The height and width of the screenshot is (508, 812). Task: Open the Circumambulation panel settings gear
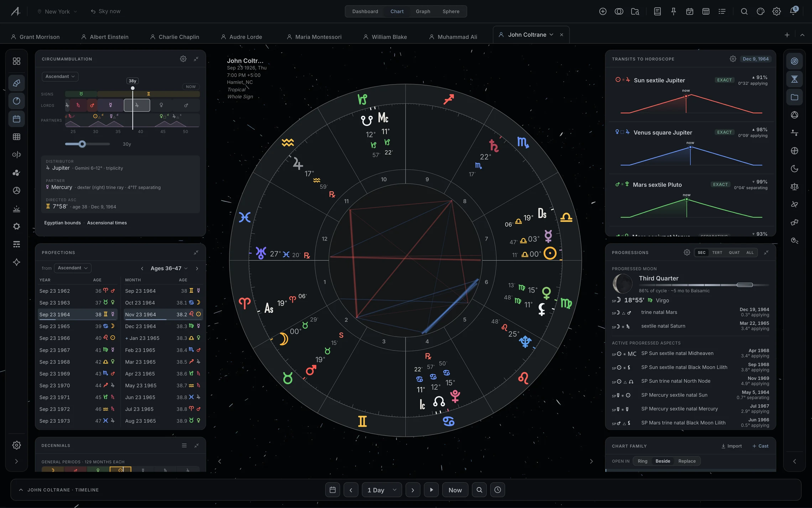pos(183,59)
